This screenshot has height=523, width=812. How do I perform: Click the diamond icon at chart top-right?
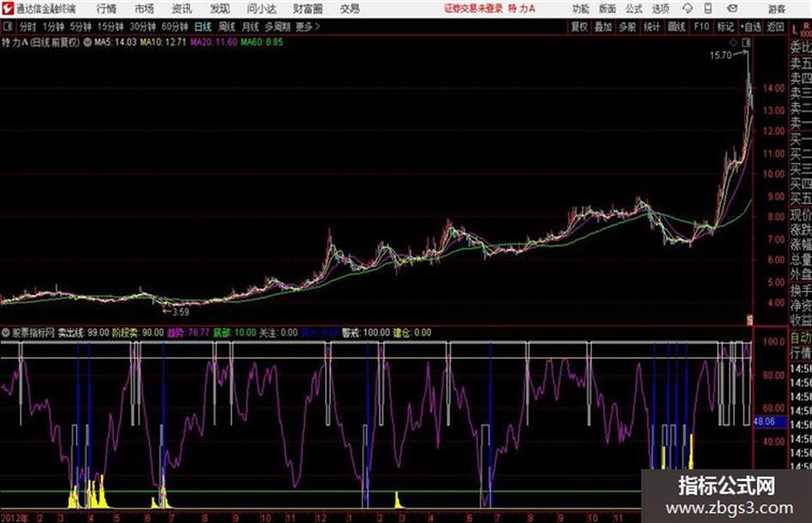click(x=733, y=42)
